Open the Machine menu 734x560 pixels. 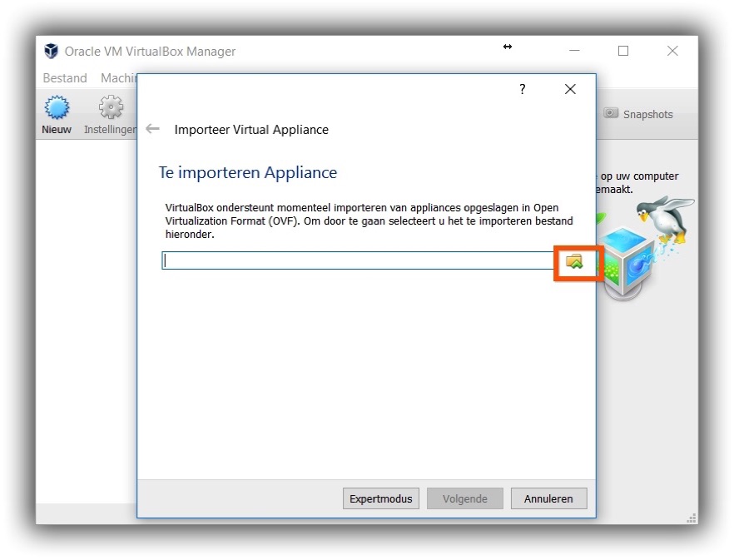[119, 77]
